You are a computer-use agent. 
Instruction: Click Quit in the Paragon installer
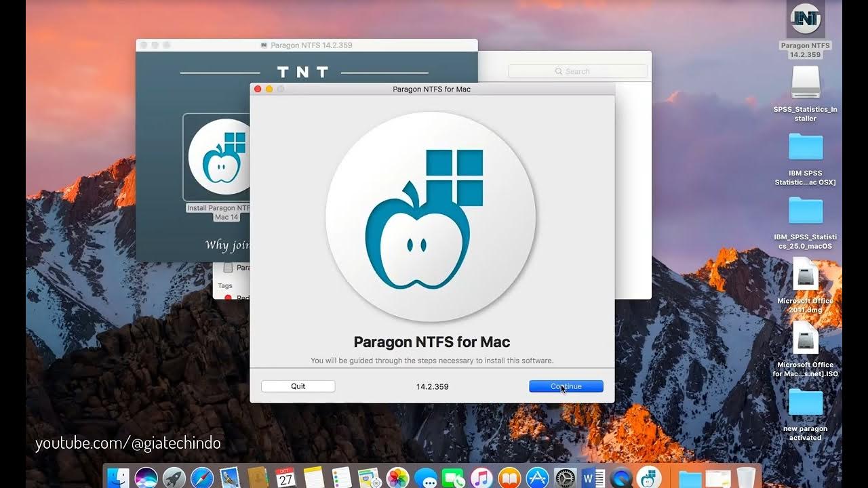coord(298,386)
